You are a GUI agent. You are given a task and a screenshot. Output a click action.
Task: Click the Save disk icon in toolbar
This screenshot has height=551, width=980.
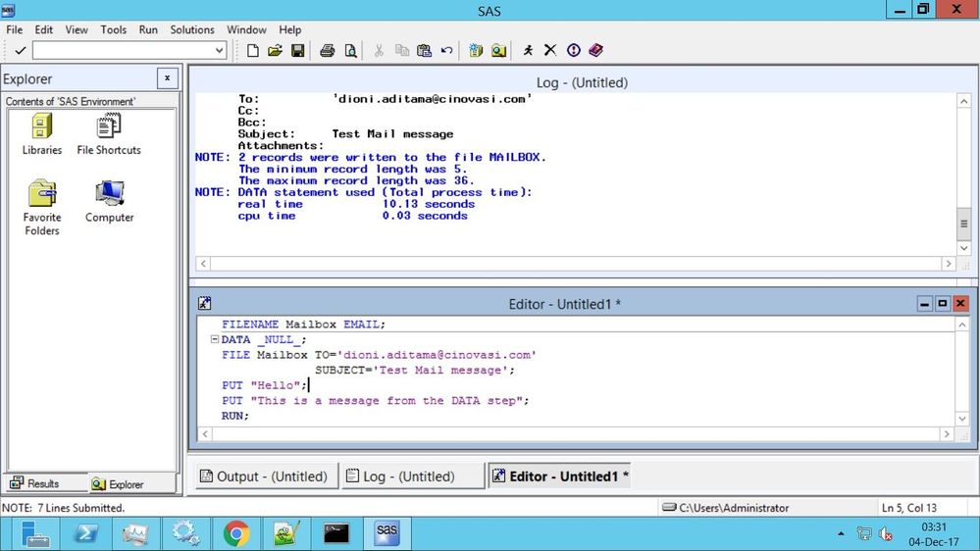click(x=297, y=50)
